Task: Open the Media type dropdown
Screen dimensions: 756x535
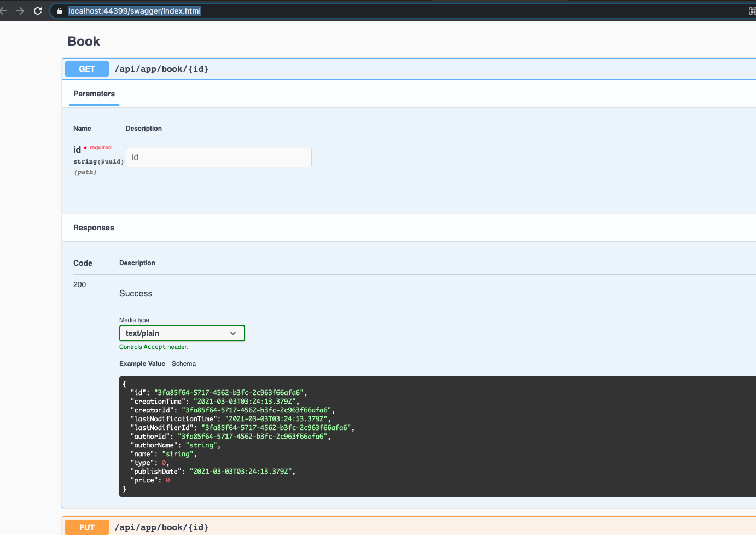Action: [182, 333]
